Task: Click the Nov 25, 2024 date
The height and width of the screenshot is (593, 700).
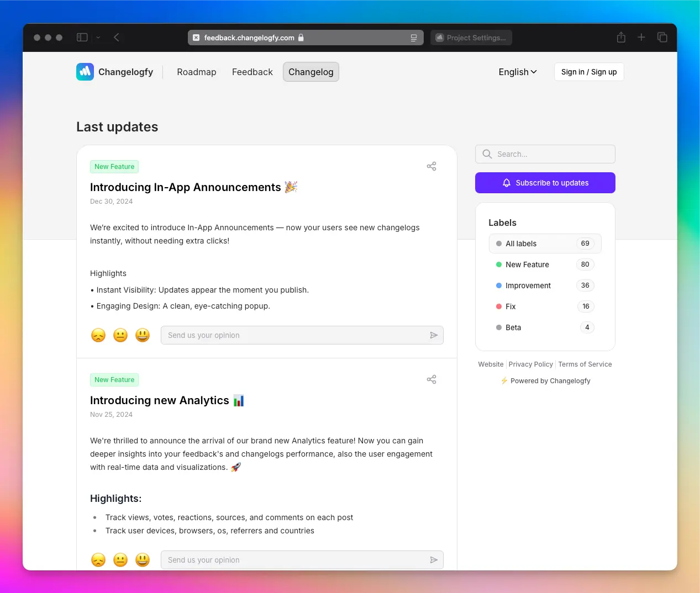Action: [111, 415]
